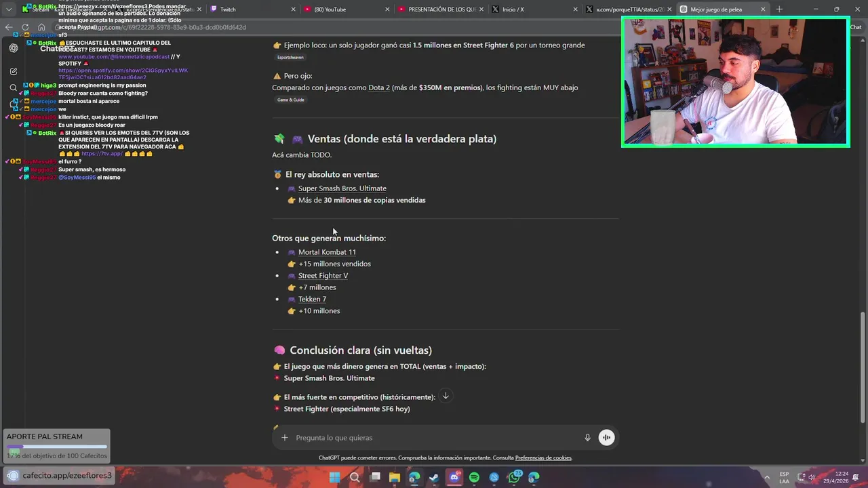
Task: Open the YouTube podcast channel link in chat
Action: (x=114, y=57)
